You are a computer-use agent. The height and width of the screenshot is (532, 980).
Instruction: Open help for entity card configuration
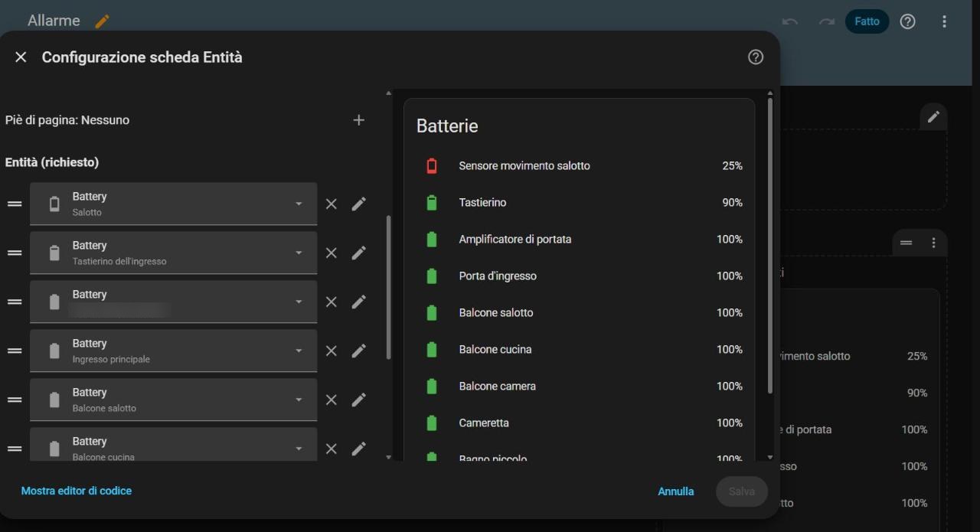756,57
